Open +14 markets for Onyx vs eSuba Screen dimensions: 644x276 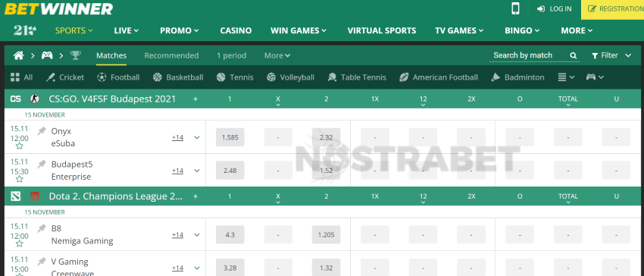[x=177, y=137]
